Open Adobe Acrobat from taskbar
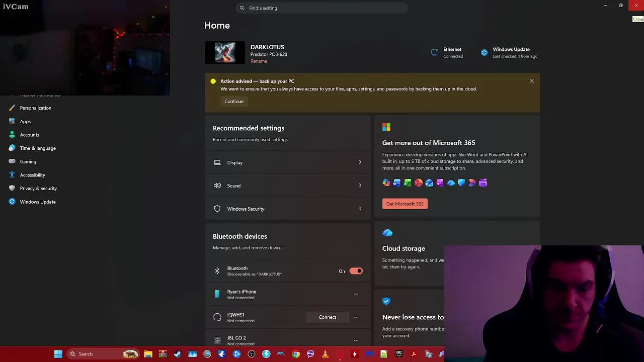 pos(414,354)
